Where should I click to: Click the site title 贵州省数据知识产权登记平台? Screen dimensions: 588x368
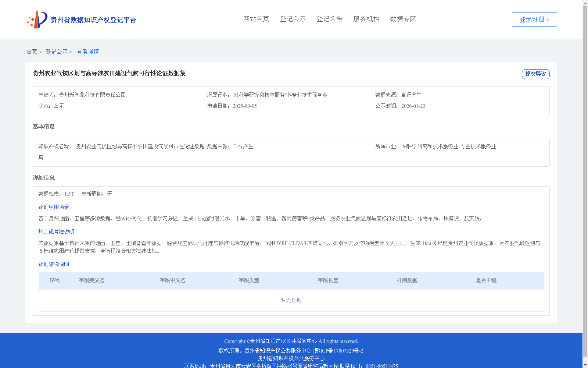point(93,20)
